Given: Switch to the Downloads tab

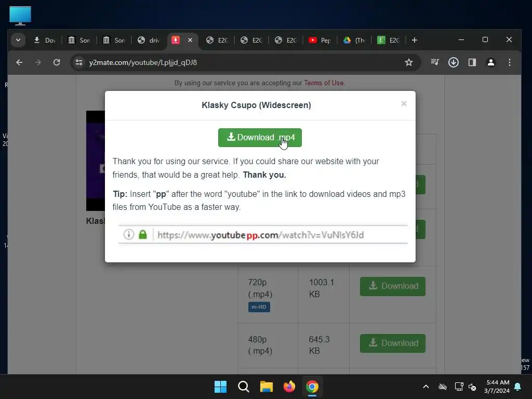Looking at the screenshot, I should tap(45, 41).
